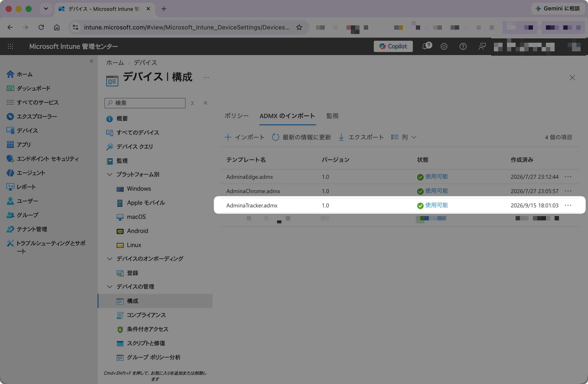Screen dimensions: 588x384
Task: Open the settings gear in the Intune header
Action: (444, 46)
